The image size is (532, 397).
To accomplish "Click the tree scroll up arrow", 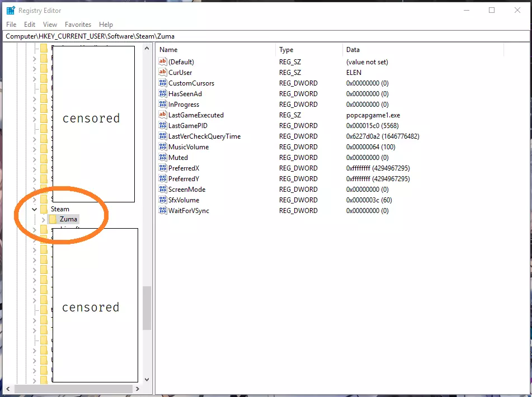I will [x=147, y=48].
